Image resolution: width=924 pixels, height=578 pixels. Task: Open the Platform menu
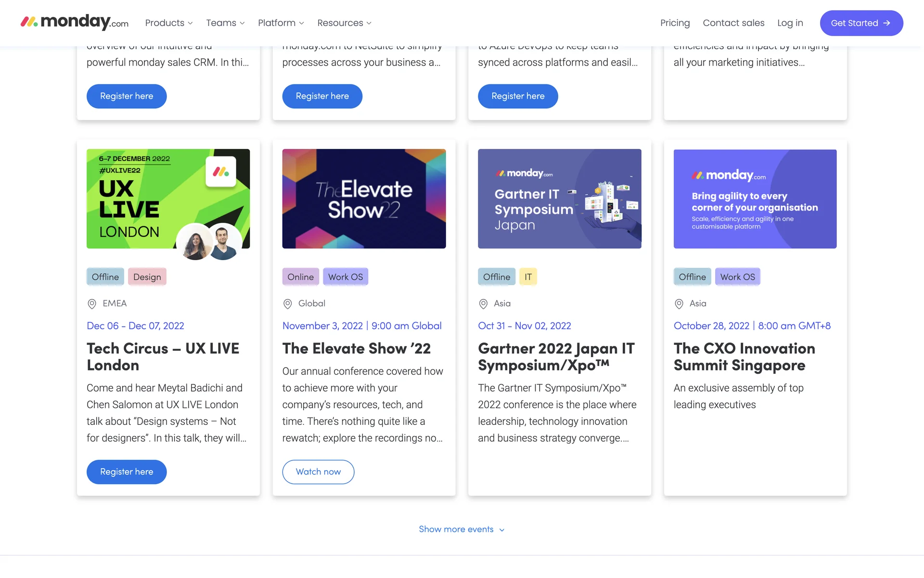coord(281,23)
